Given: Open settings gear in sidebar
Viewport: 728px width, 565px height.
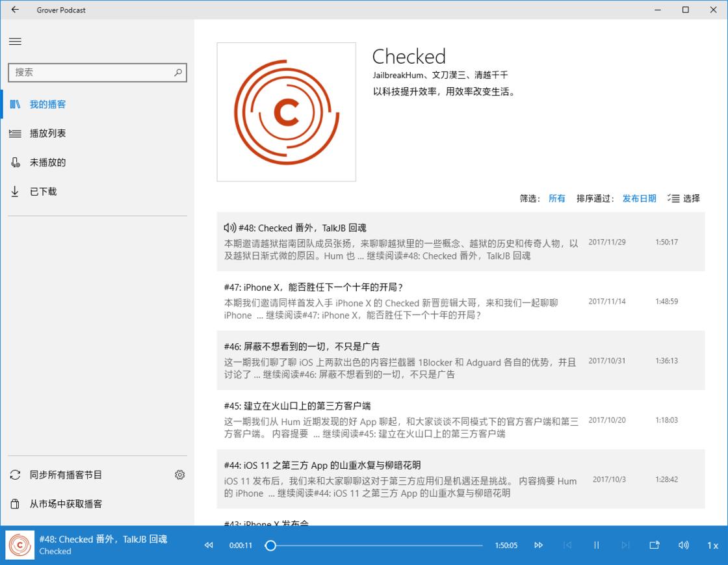Looking at the screenshot, I should pos(179,475).
